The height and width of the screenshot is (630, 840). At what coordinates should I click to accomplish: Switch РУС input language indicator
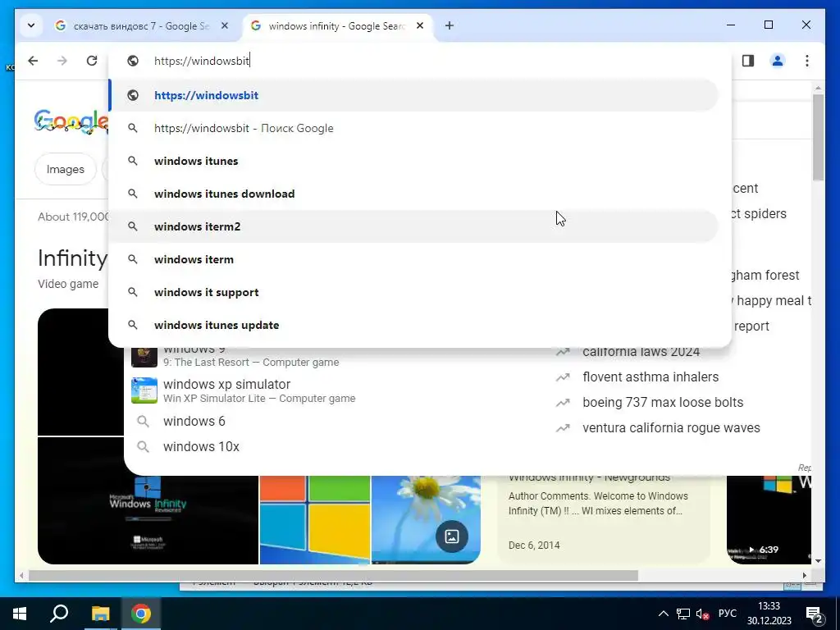click(727, 614)
